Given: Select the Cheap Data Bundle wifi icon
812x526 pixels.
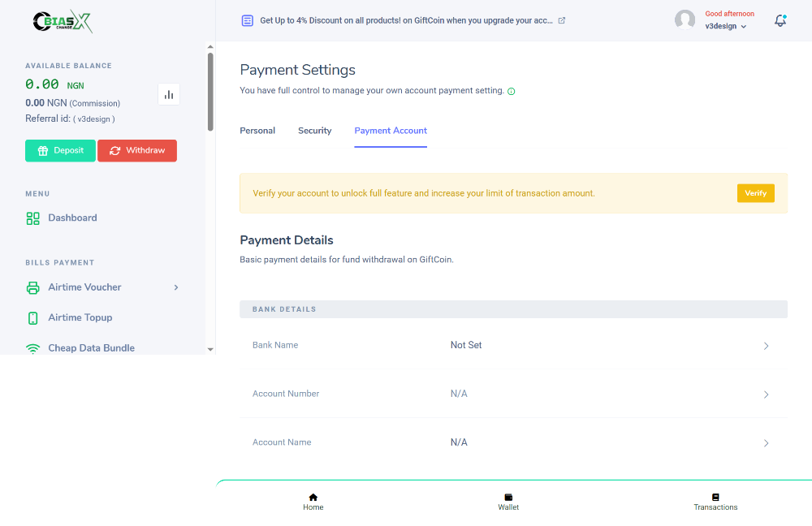Looking at the screenshot, I should [32, 347].
